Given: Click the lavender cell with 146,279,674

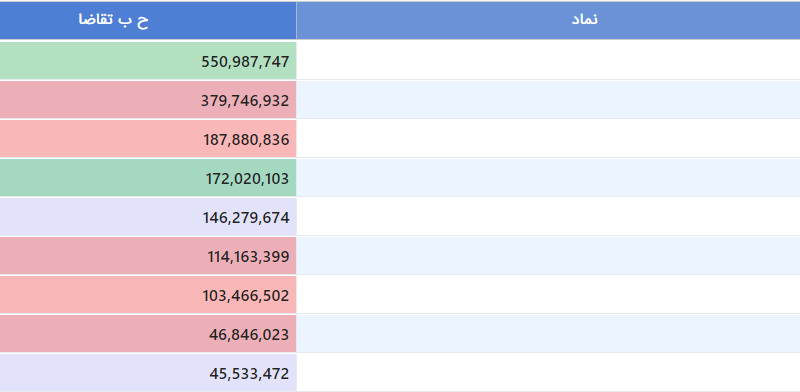Looking at the screenshot, I should click(x=148, y=217).
